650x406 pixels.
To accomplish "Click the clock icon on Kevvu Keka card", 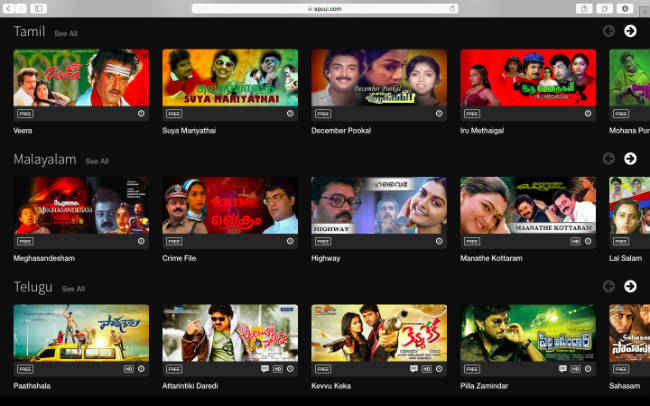I will [439, 369].
